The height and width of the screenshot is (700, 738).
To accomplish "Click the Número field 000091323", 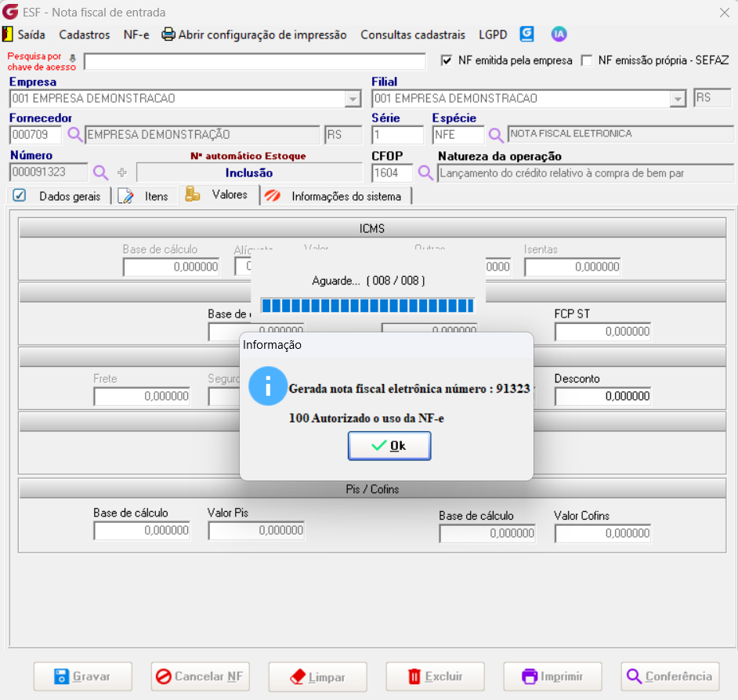I will (49, 172).
